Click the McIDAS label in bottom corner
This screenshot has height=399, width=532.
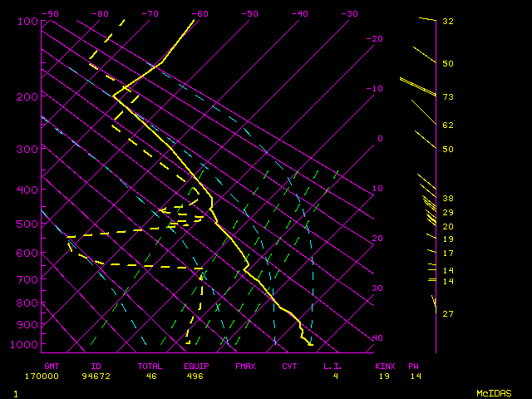click(x=493, y=393)
